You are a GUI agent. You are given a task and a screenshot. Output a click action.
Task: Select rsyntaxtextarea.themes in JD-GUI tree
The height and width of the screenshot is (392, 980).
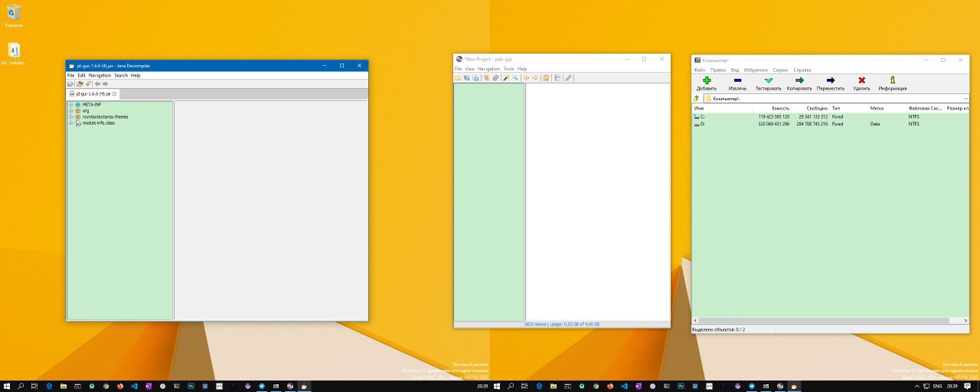pyautogui.click(x=102, y=116)
